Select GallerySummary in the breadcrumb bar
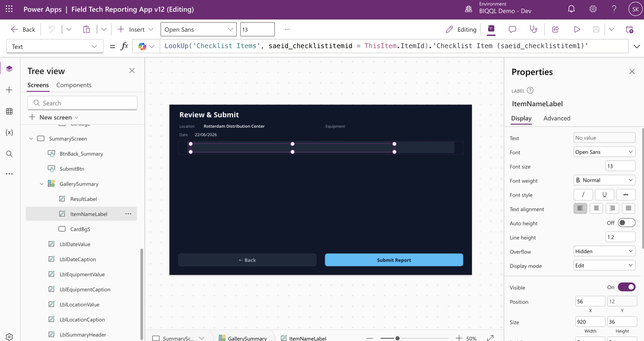644x341 pixels. [243, 338]
